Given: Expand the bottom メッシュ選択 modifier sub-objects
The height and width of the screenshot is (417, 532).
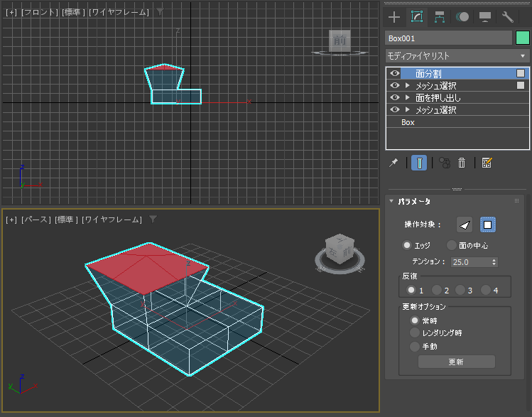Looking at the screenshot, I should tap(408, 110).
